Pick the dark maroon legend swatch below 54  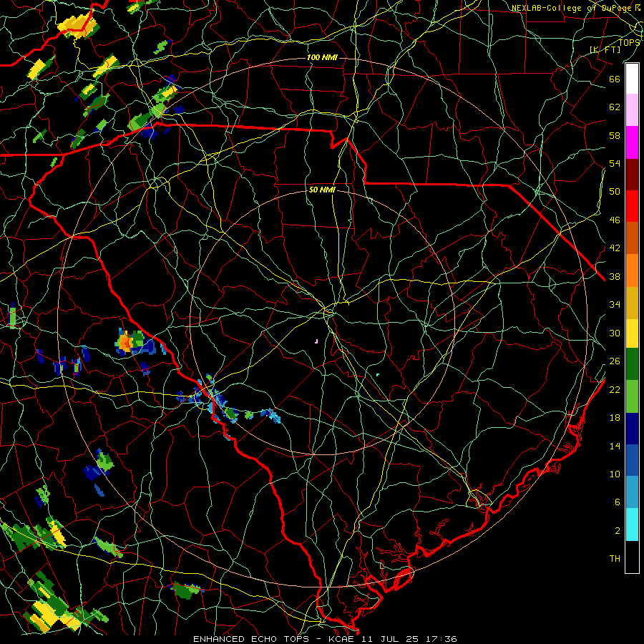click(632, 175)
